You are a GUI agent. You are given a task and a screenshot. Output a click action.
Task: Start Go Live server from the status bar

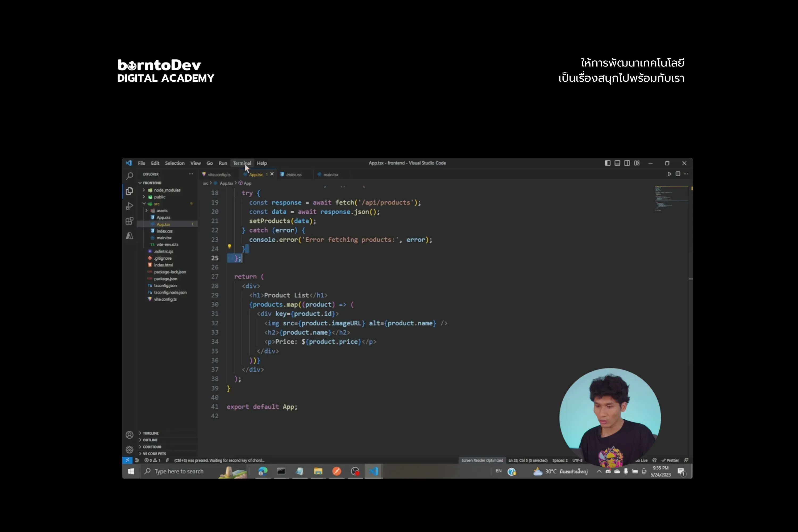click(x=642, y=460)
